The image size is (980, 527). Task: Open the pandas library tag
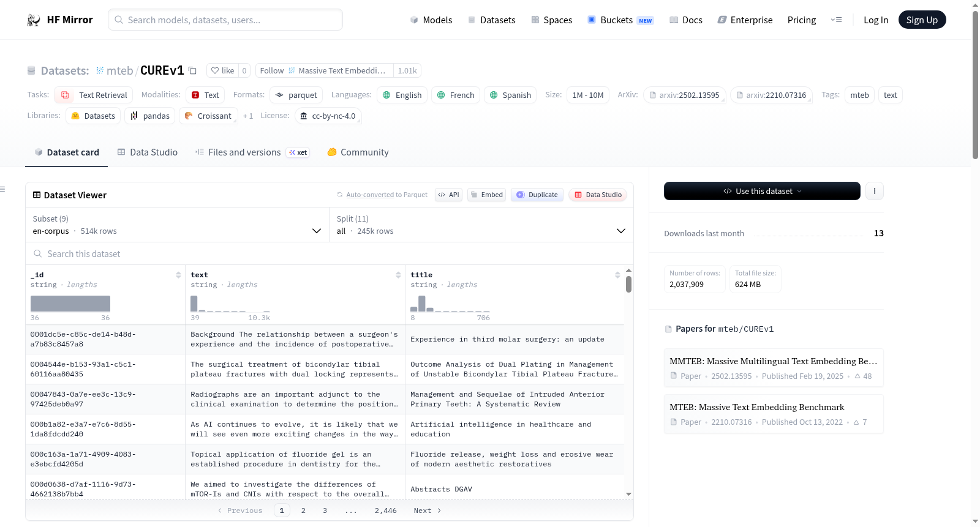(150, 116)
